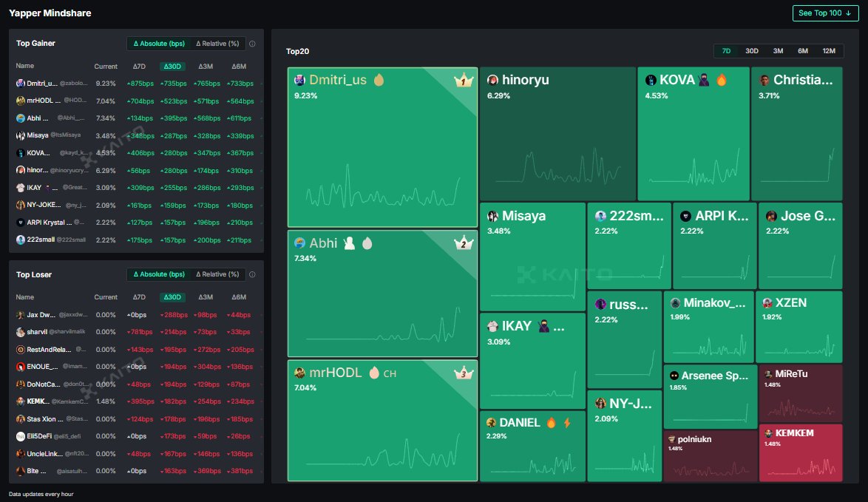Screen dimensions: 868x502
Task: Click the KOVA avatar icon in the treemap
Action: point(651,80)
